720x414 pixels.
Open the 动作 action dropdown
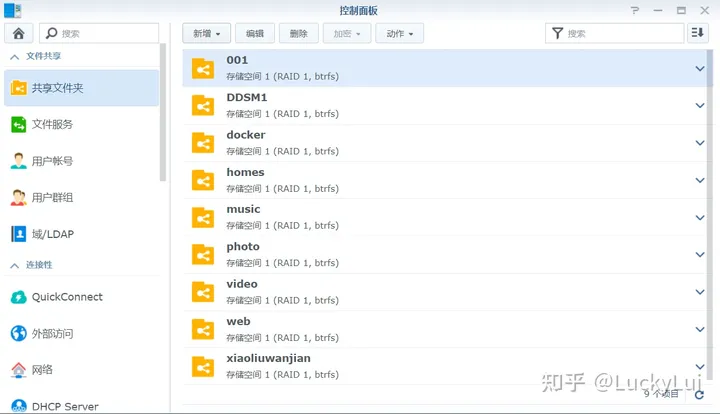[399, 33]
